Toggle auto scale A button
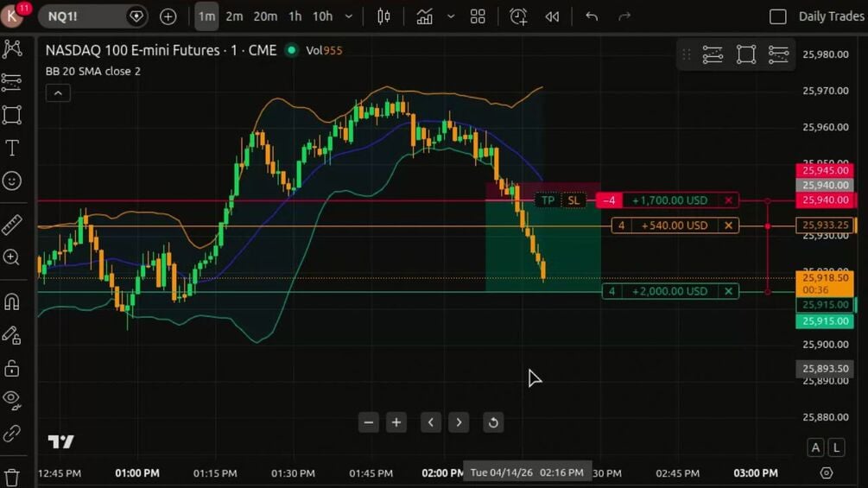The image size is (868, 488). [815, 447]
